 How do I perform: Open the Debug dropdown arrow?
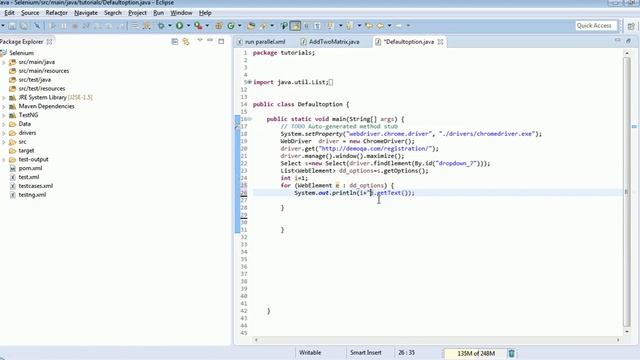(x=169, y=26)
